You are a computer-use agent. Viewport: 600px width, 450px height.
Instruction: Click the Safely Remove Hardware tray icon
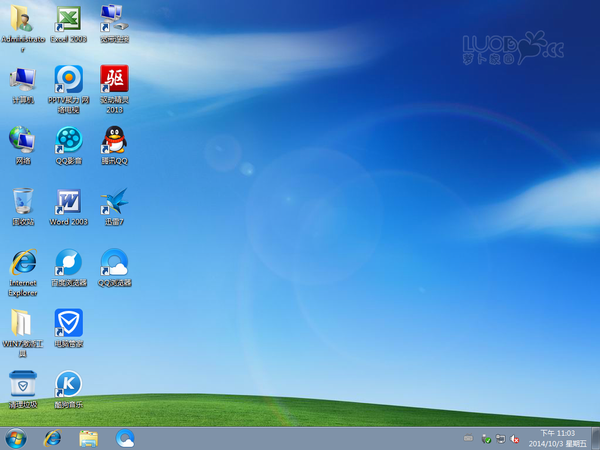(x=486, y=439)
